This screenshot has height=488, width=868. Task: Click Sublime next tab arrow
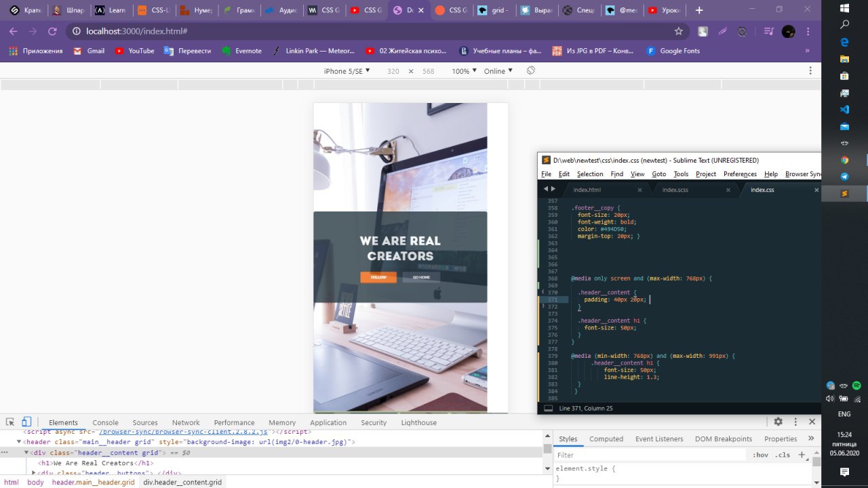(x=553, y=189)
